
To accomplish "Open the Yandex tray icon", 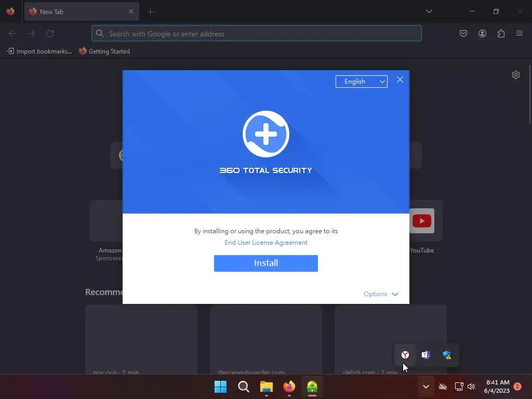I will tap(405, 355).
